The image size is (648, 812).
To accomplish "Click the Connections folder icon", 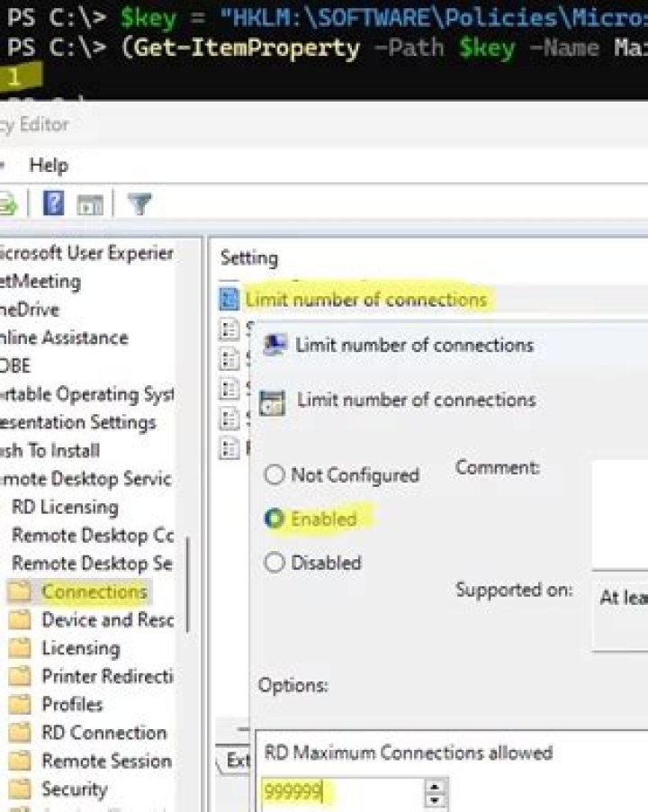I will click(x=20, y=591).
